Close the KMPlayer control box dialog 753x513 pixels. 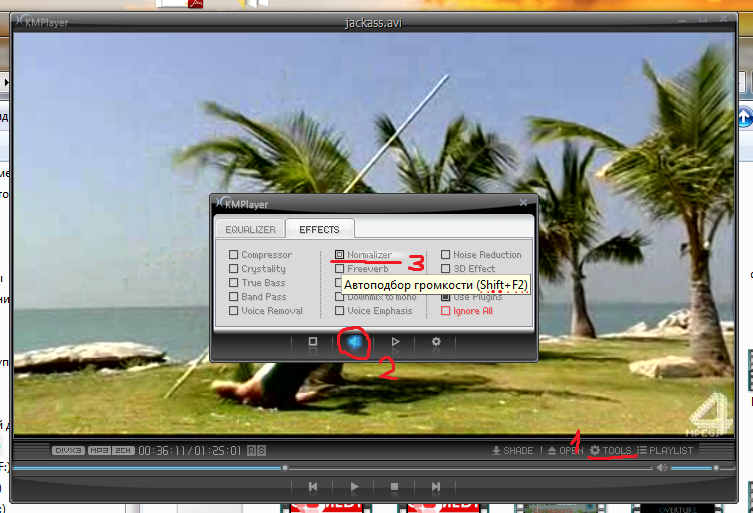coord(525,202)
